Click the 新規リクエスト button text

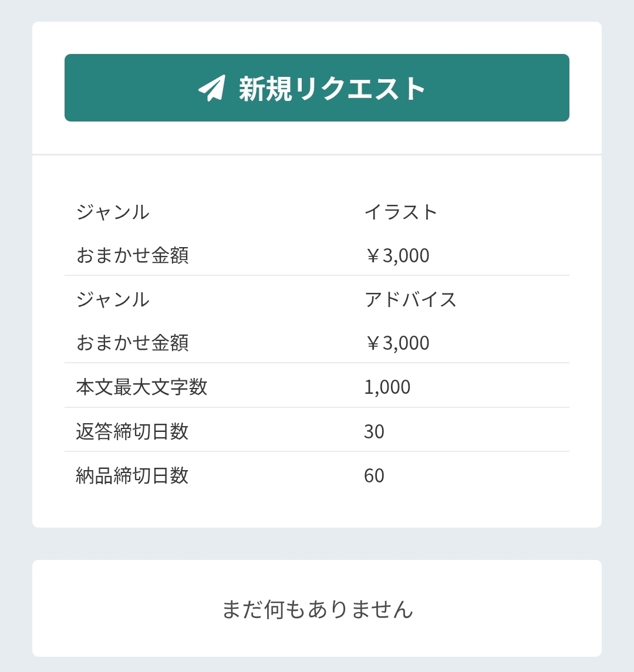pyautogui.click(x=332, y=89)
